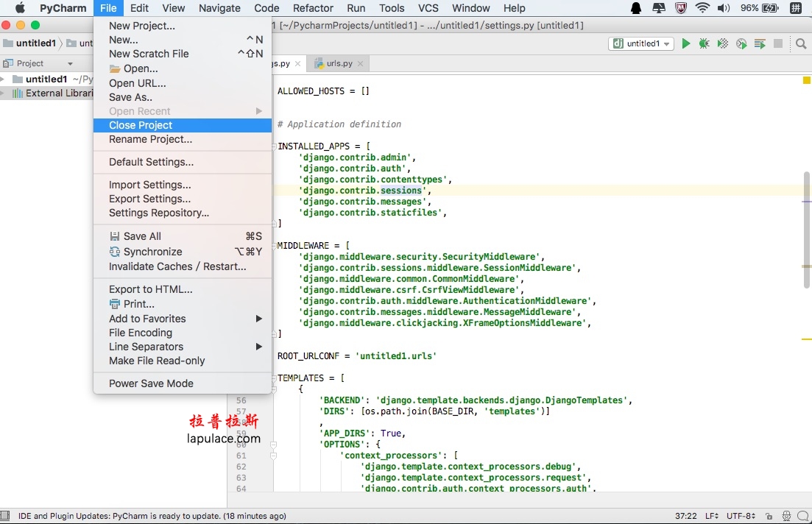Switch to the urls.py tab
This screenshot has width=812, height=524.
339,63
